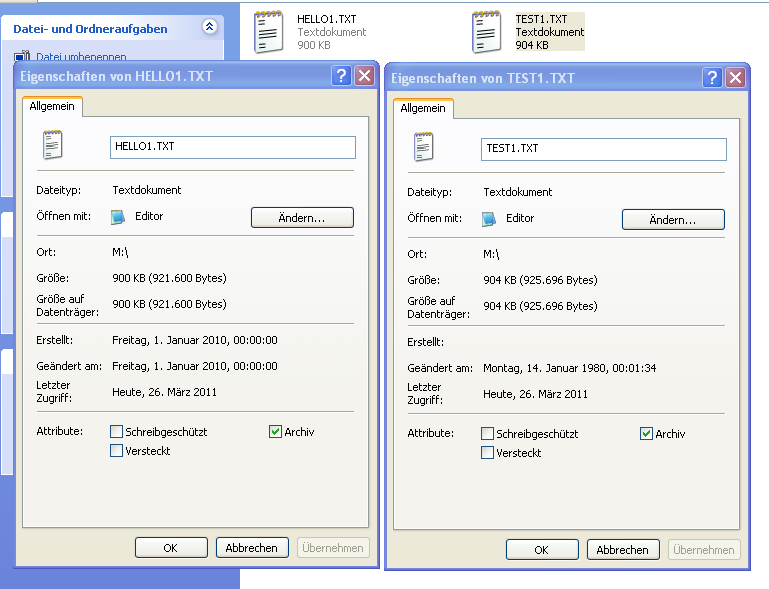This screenshot has height=589, width=769.
Task: Uncheck Archiv attribute for HELLO1.TXT
Action: (x=275, y=432)
